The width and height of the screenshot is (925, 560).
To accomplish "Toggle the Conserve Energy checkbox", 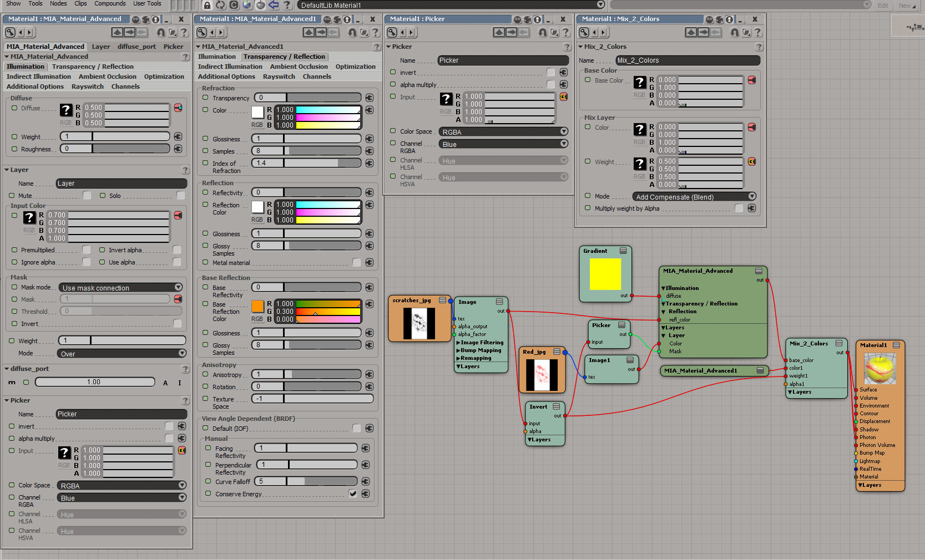I will click(353, 493).
